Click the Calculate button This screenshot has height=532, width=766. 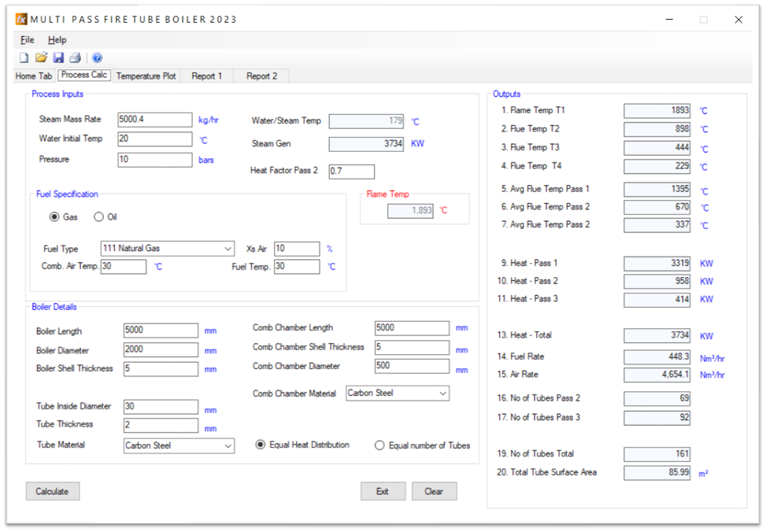click(x=52, y=491)
